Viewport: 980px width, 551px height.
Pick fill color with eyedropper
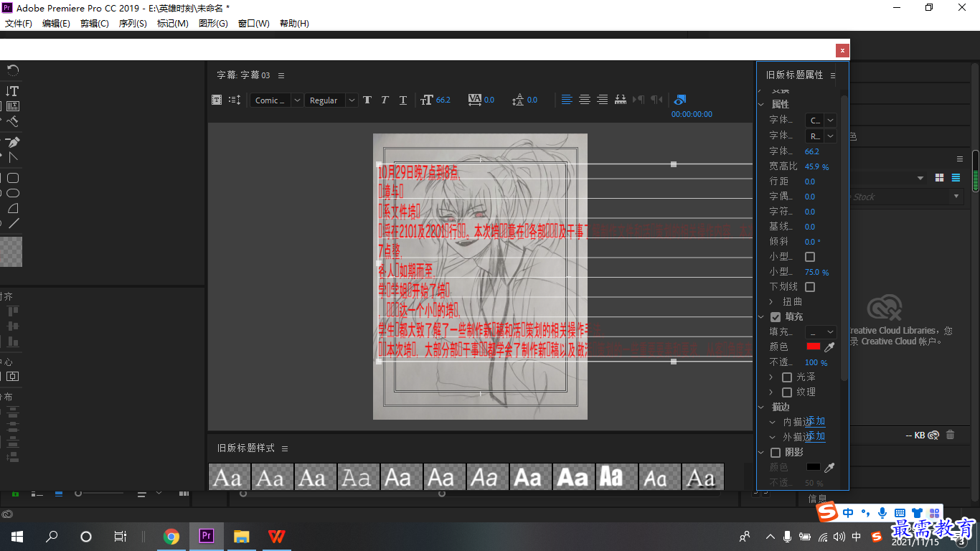pos(829,347)
